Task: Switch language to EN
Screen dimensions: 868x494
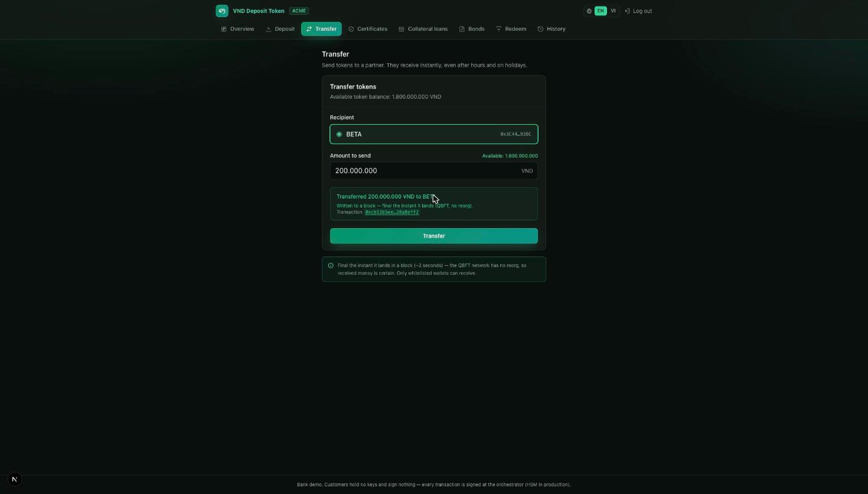Action: click(601, 11)
